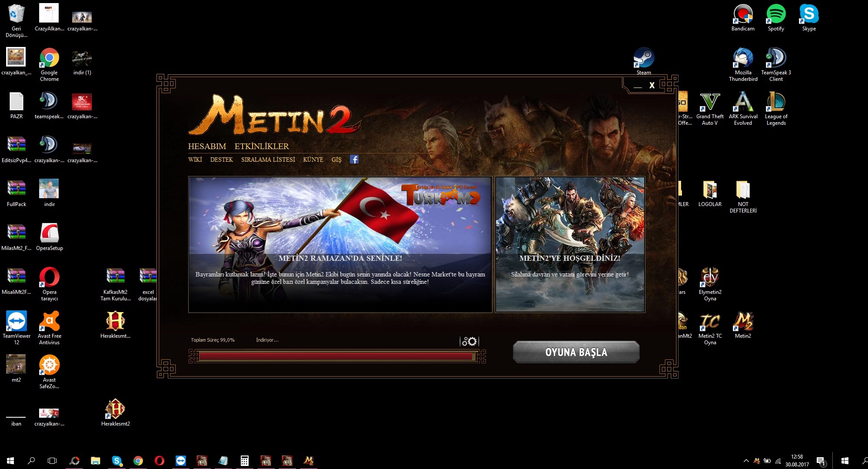Click the İndiriyor... status text
Viewport: 868px width, 469px height.
pyautogui.click(x=267, y=340)
